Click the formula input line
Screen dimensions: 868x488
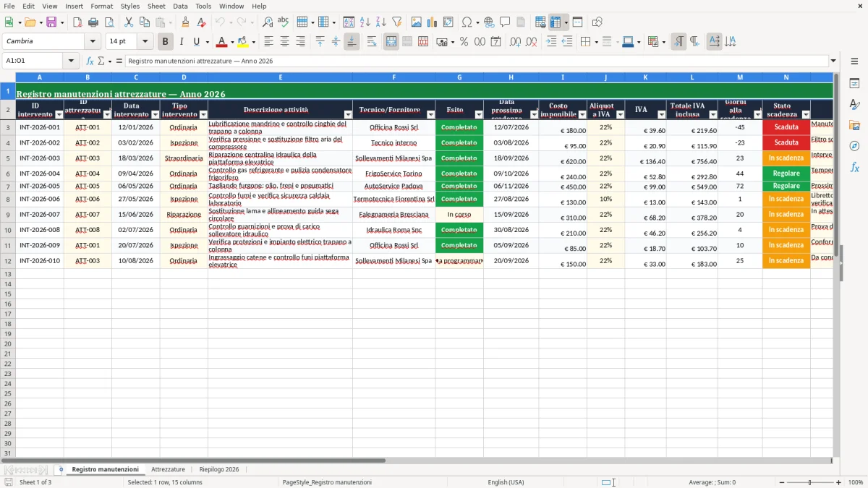pyautogui.click(x=476, y=61)
